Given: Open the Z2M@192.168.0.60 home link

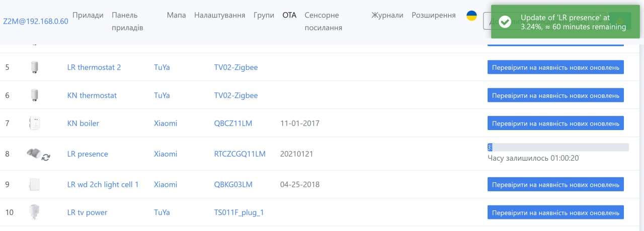Looking at the screenshot, I should [35, 22].
